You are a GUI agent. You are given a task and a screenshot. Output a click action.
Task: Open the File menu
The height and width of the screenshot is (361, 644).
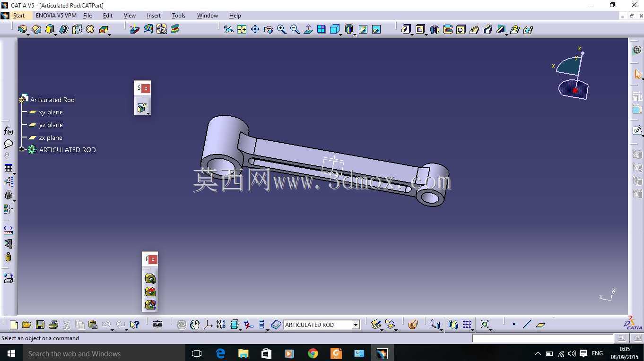[x=87, y=16]
